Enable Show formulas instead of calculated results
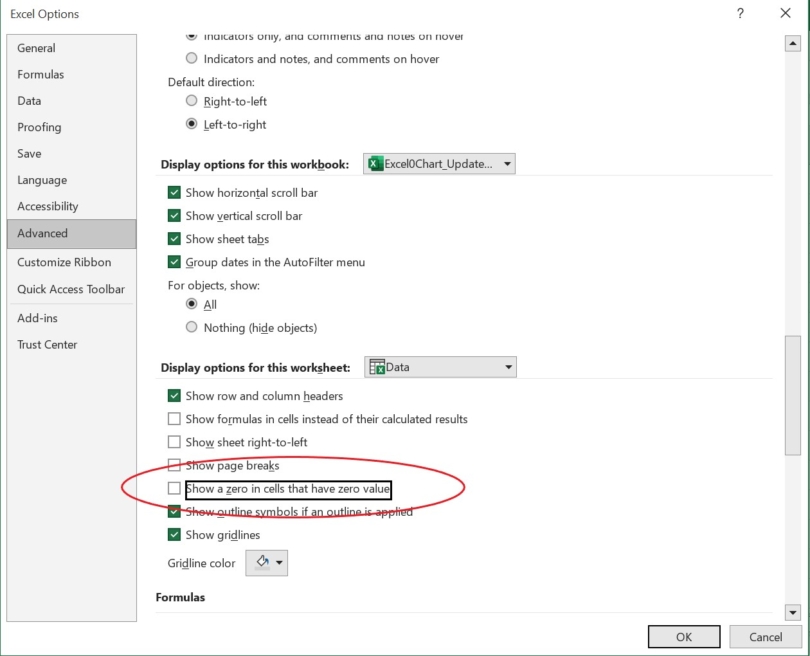This screenshot has height=656, width=810. coord(174,419)
